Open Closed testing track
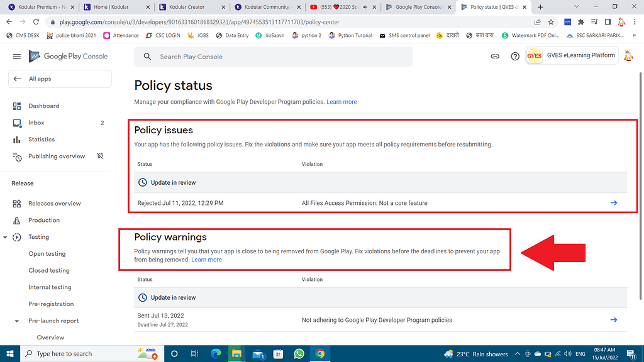 [49, 270]
